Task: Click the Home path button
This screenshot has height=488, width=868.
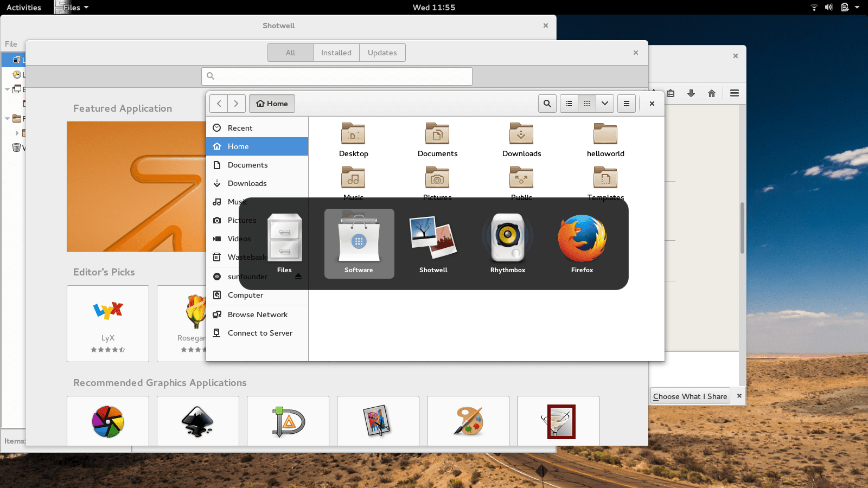Action: pyautogui.click(x=272, y=104)
